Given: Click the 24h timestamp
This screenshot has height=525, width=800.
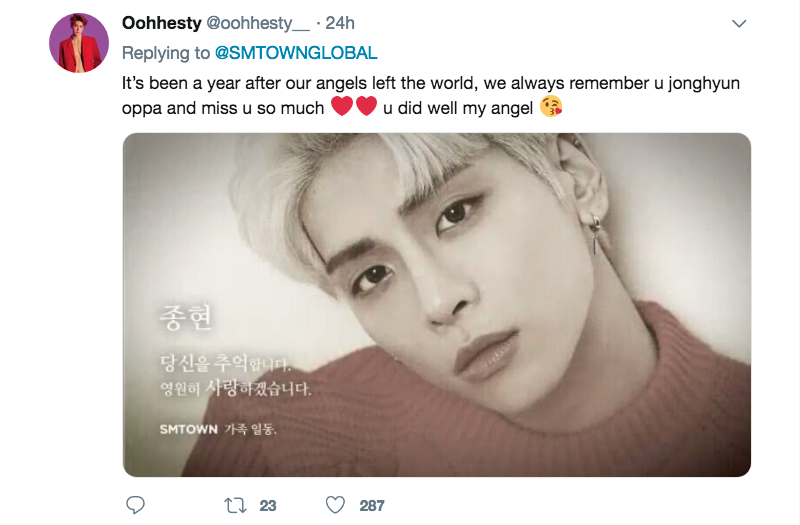Looking at the screenshot, I should point(340,23).
